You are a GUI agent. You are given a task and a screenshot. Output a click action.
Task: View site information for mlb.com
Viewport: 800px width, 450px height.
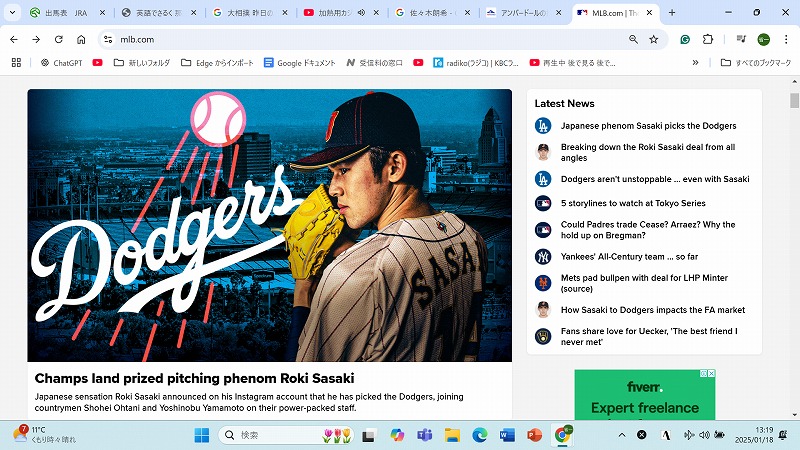pyautogui.click(x=108, y=39)
